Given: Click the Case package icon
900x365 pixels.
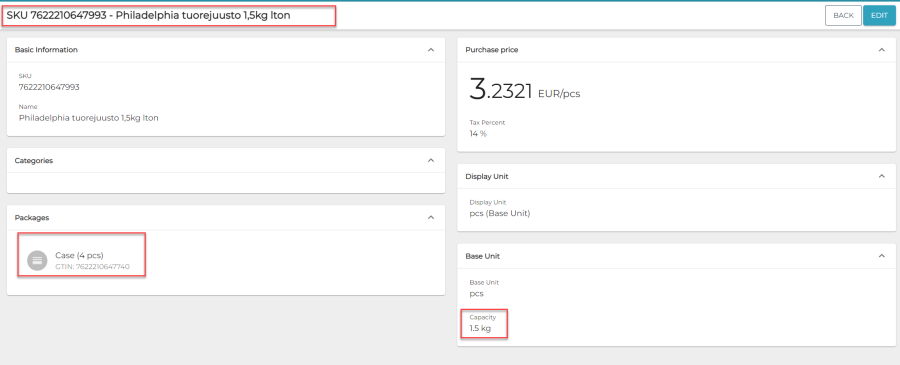Looking at the screenshot, I should click(x=37, y=260).
